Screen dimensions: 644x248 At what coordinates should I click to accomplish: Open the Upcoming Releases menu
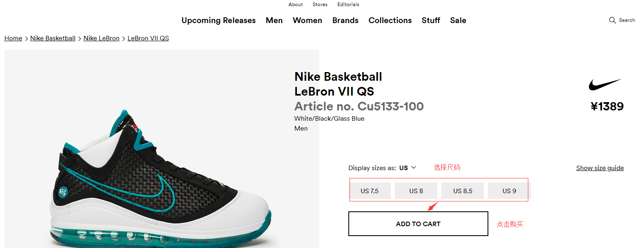pos(218,20)
